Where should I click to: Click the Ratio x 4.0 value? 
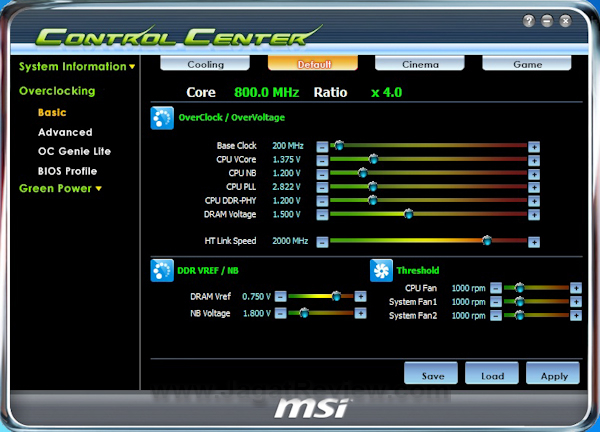pos(386,92)
